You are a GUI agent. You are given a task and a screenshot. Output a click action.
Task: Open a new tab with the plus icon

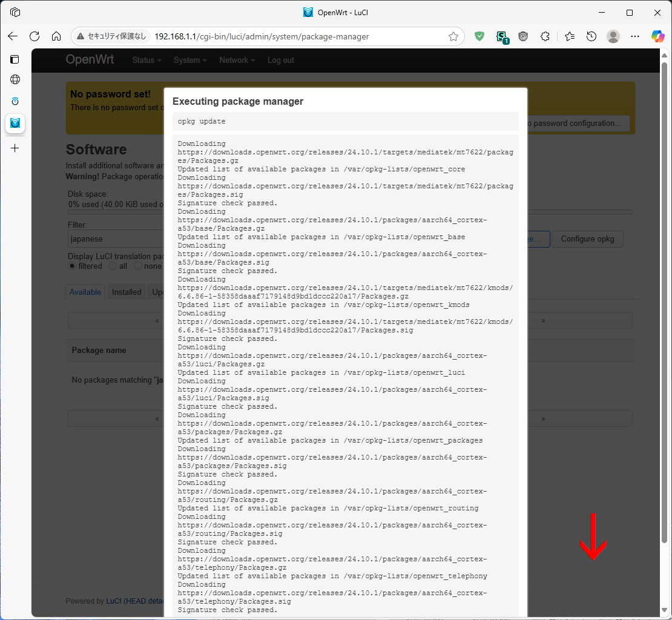pos(15,147)
